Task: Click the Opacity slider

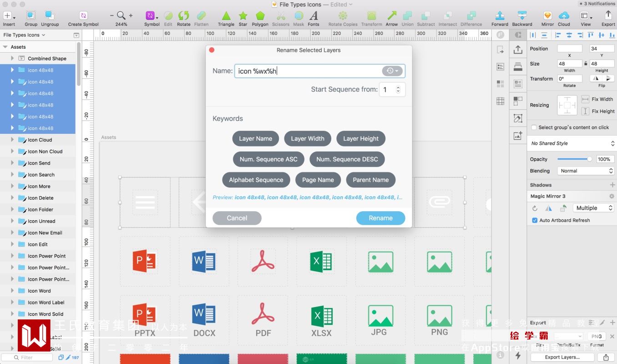Action: coord(574,159)
